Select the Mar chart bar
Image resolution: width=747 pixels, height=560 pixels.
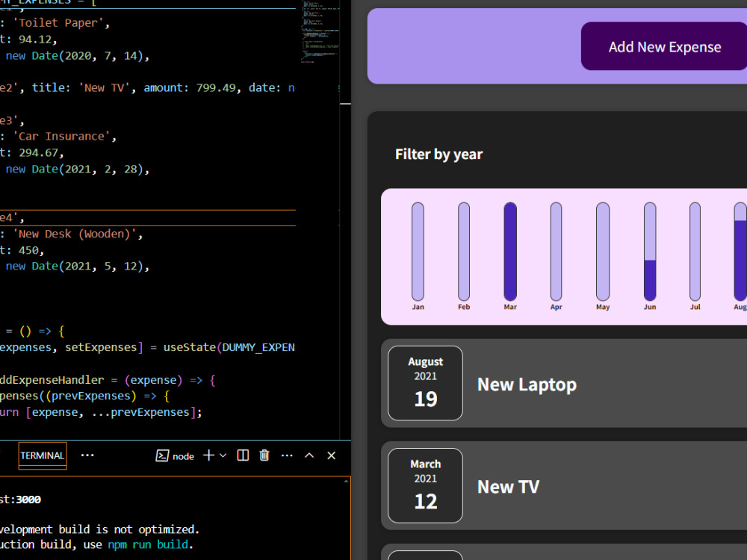coord(510,252)
